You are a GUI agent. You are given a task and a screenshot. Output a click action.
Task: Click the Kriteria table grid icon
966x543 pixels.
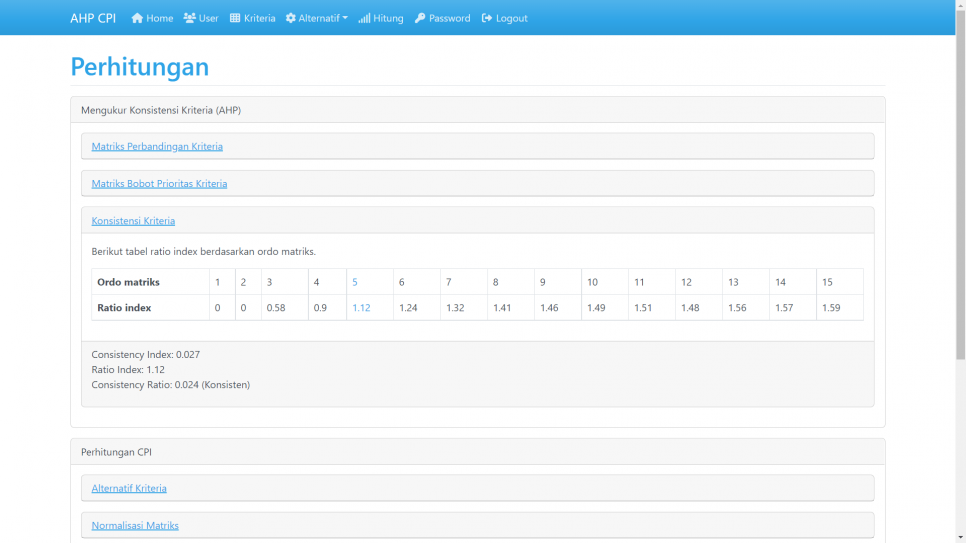point(235,18)
